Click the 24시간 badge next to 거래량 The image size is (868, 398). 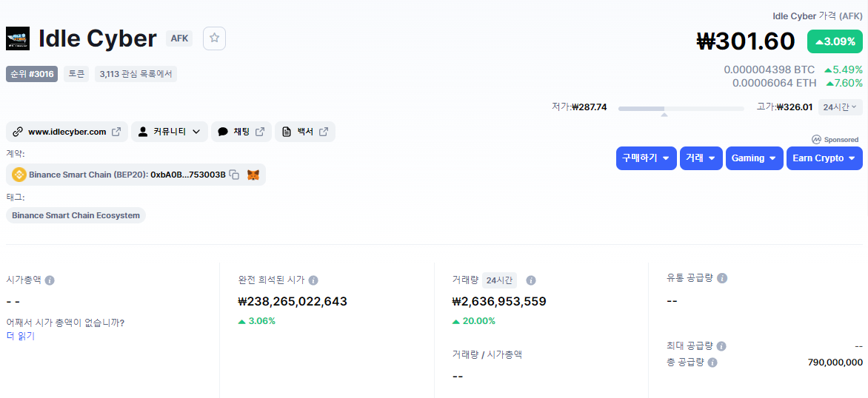pos(499,280)
